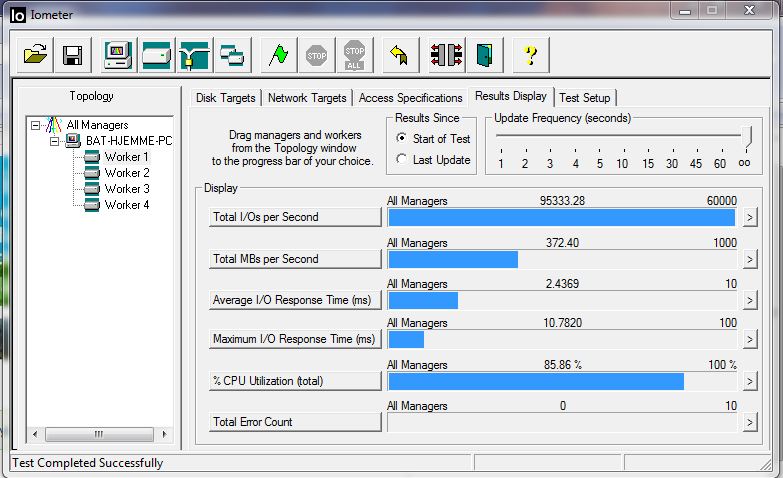The height and width of the screenshot is (478, 783).
Task: Start new network worker icon
Action: click(x=194, y=55)
